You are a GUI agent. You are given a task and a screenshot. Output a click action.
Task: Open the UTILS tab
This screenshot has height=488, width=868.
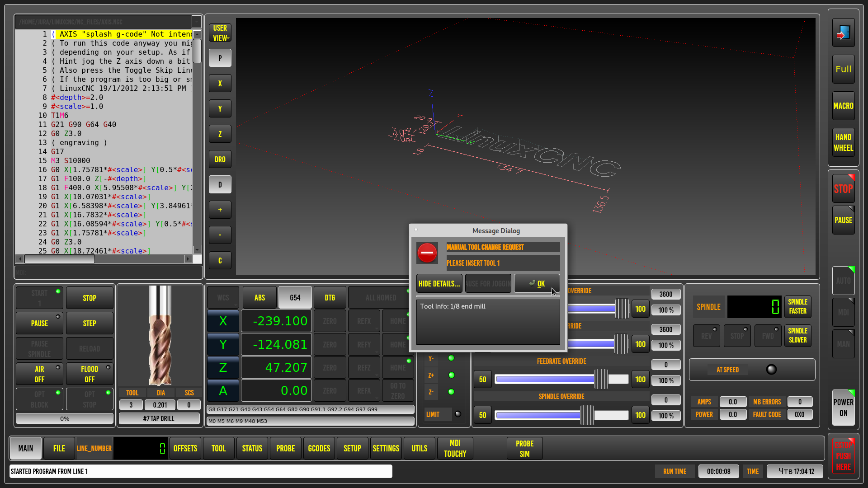click(420, 449)
